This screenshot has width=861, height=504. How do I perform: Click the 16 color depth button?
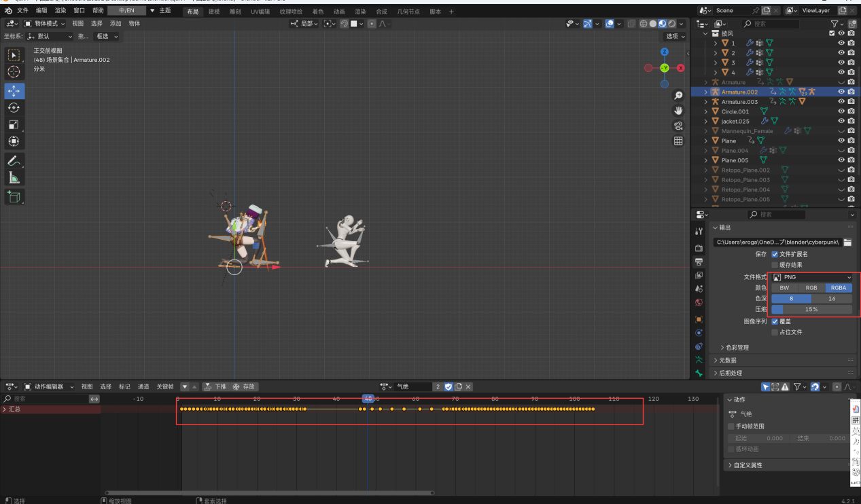click(x=832, y=299)
